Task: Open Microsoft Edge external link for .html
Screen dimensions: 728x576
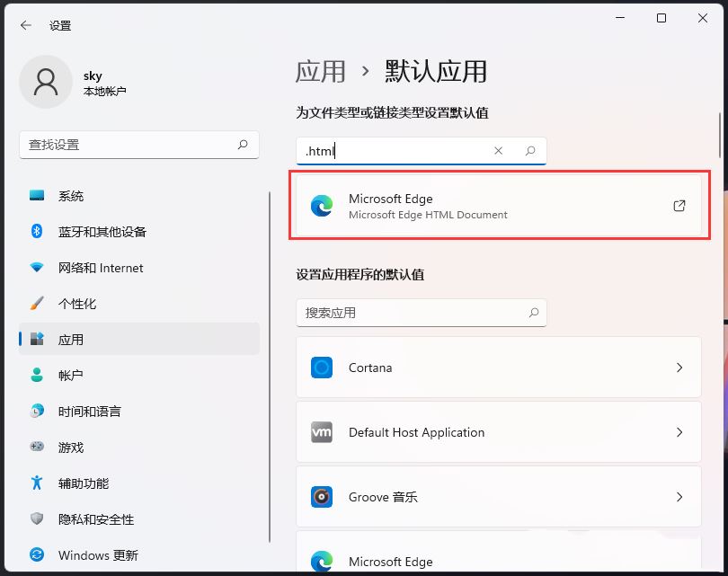Action: (679, 206)
